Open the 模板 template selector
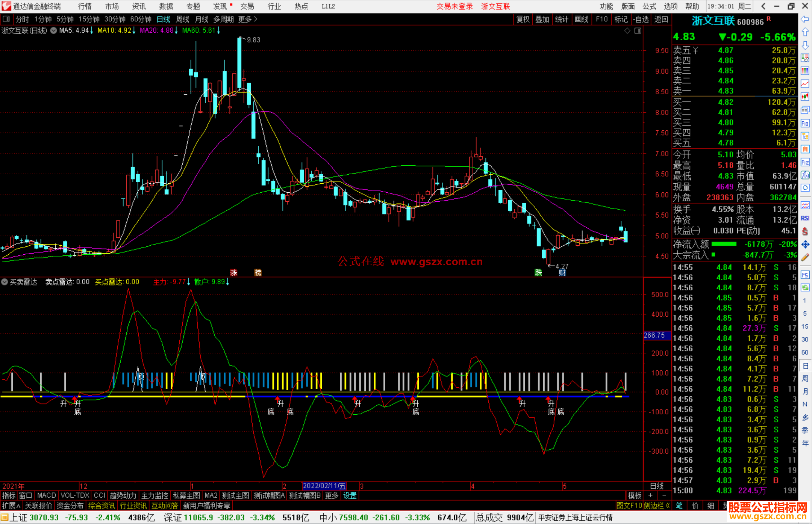The image size is (812, 524). 635,495
